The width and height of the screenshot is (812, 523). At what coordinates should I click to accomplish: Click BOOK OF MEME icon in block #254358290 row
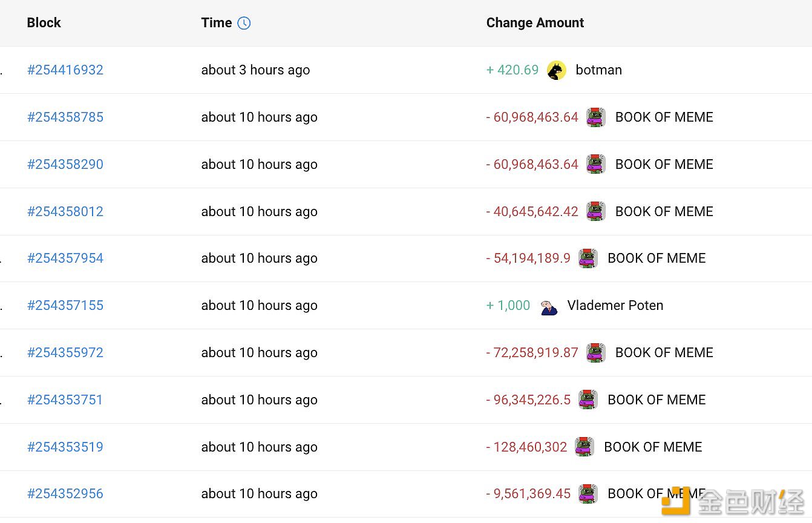[x=596, y=165]
